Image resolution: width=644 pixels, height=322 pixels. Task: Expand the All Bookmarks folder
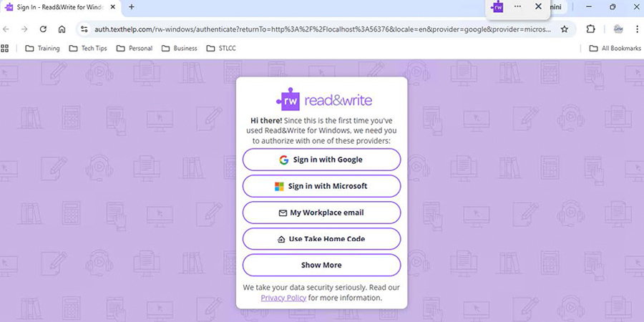tap(613, 49)
